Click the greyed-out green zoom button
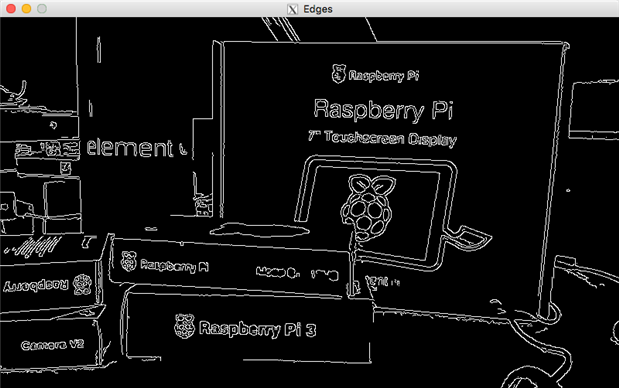This screenshot has width=619, height=388. (x=42, y=9)
